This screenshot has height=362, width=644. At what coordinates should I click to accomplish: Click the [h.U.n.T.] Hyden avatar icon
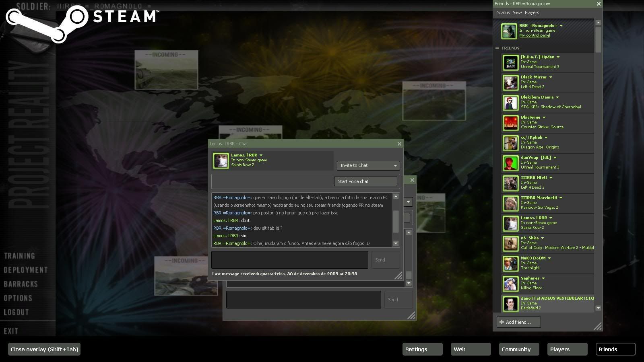tap(510, 62)
